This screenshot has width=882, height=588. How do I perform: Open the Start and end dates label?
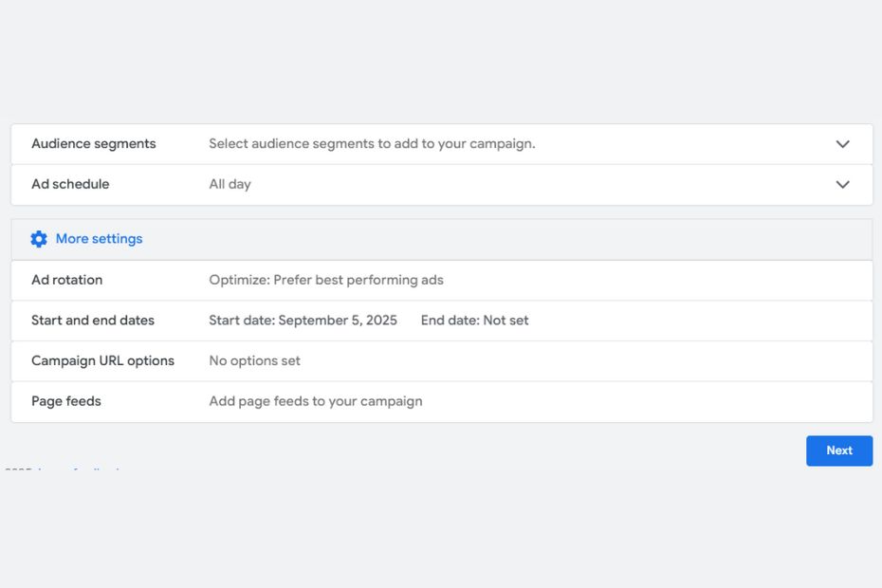[x=92, y=321]
